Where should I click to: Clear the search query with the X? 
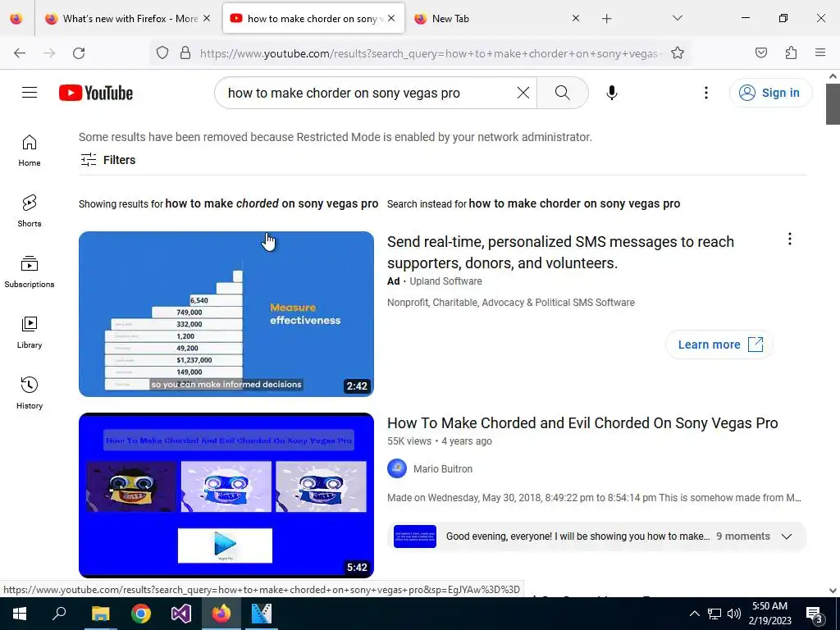(523, 93)
